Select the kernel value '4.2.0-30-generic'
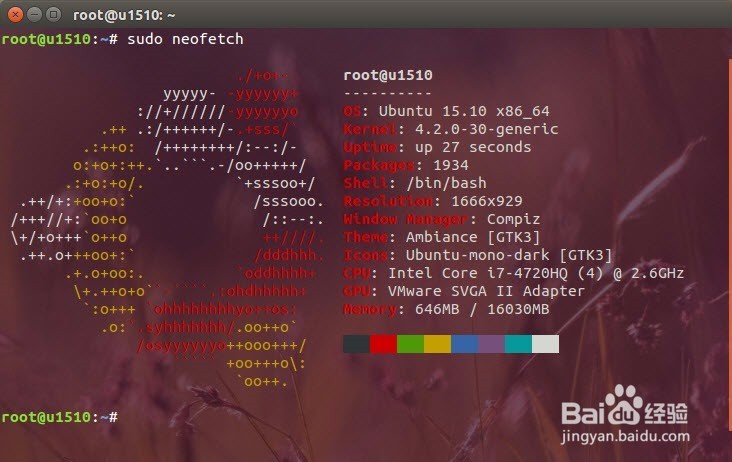Viewport: 732px width, 462px height. (x=486, y=129)
